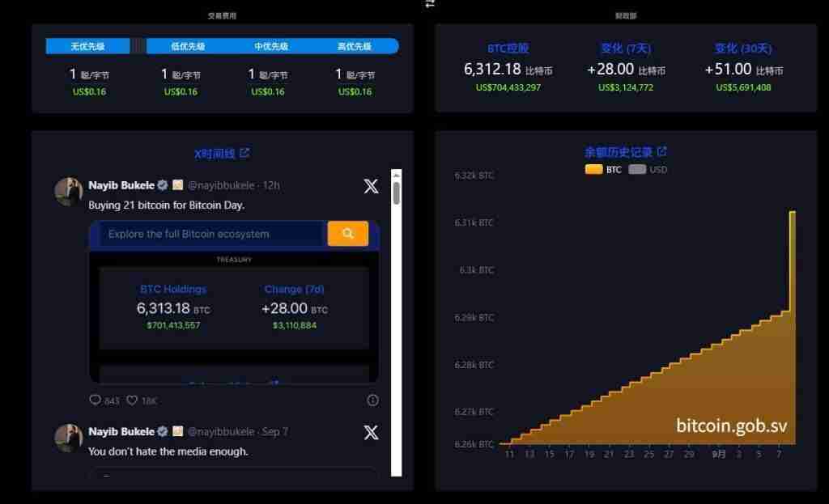The width and height of the screenshot is (829, 504).
Task: Select the 中优先级 fee segment
Action: 271,46
